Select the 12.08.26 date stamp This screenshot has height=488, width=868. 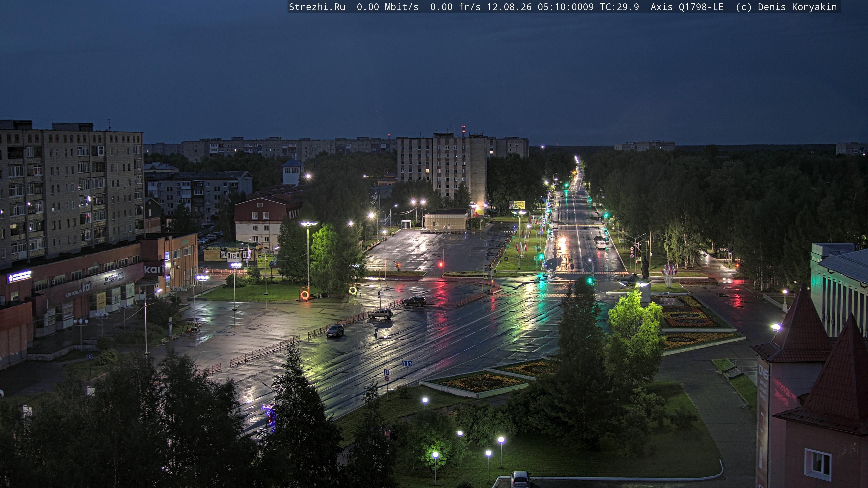[x=509, y=7]
